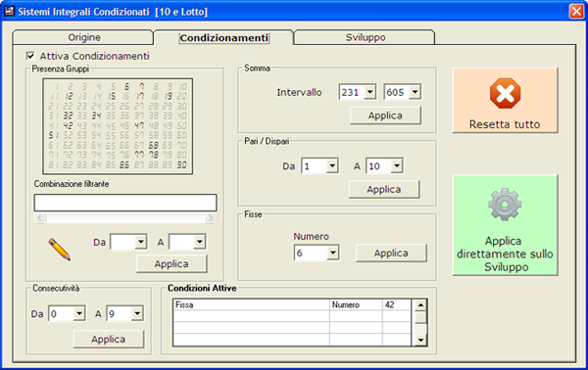This screenshot has width=588, height=370.
Task: Click Applica in the Somma group
Action: [385, 116]
